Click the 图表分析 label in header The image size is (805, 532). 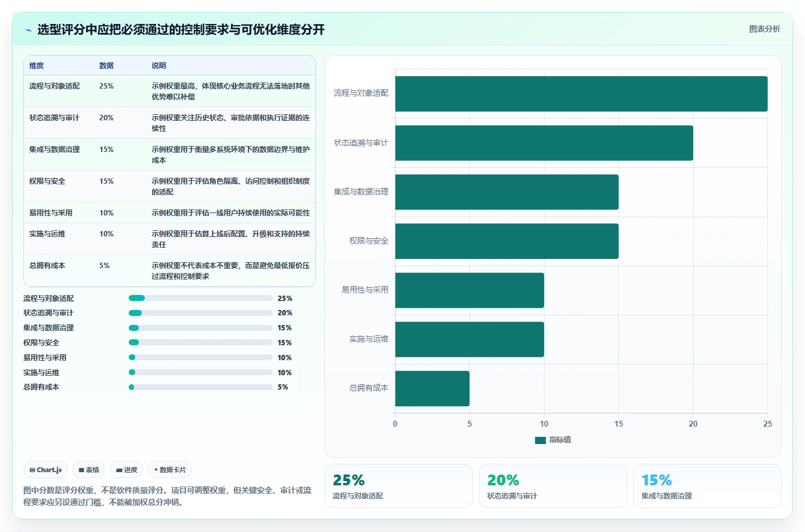(x=764, y=29)
